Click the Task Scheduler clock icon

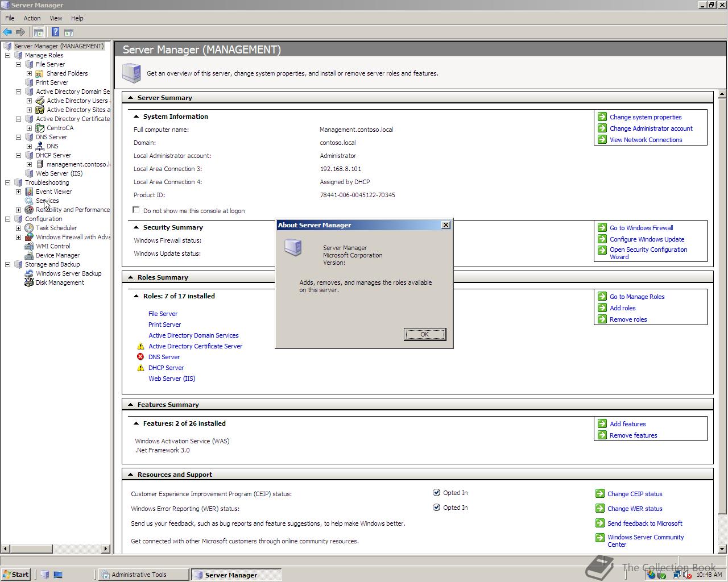click(x=29, y=228)
